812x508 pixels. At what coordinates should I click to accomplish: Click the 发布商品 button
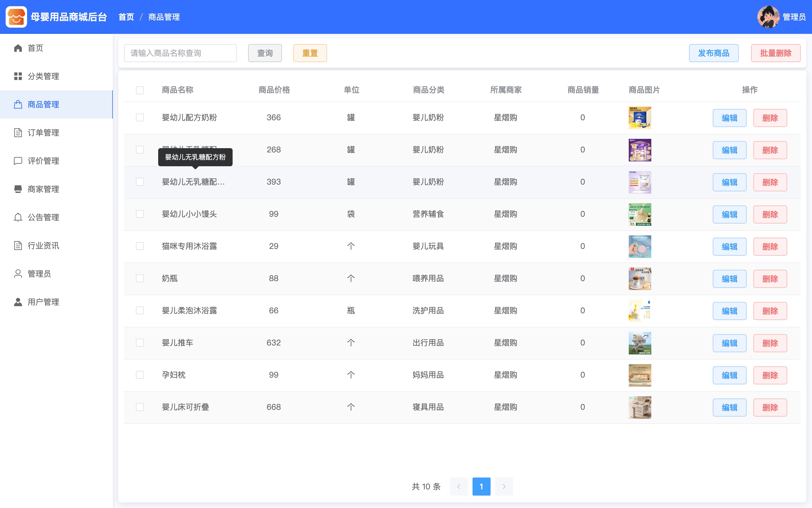pyautogui.click(x=714, y=53)
